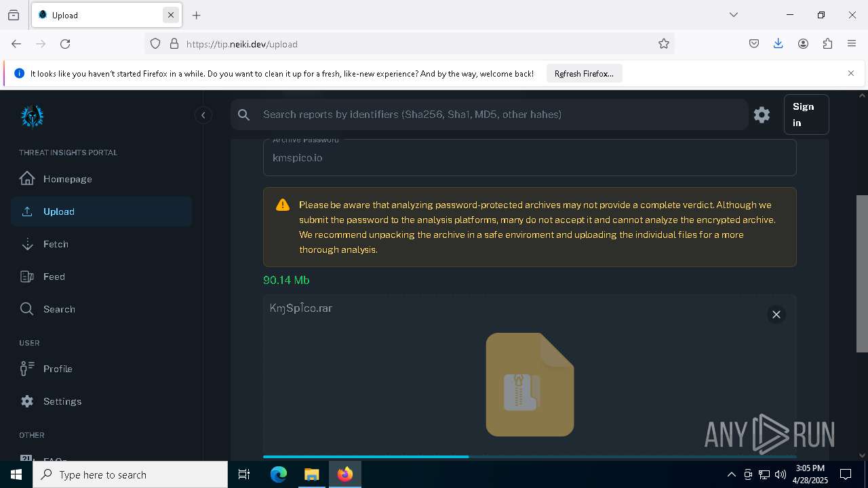Open the notification center
This screenshot has width=868, height=488.
[846, 474]
